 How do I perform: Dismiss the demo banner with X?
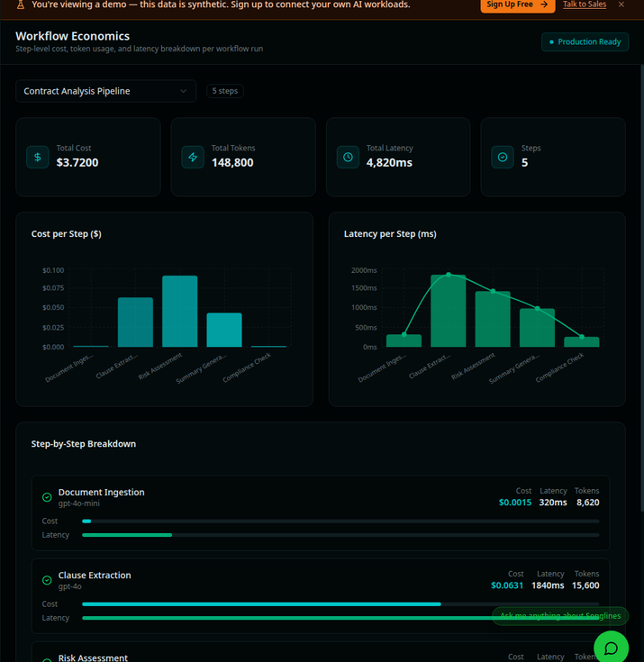[621, 5]
